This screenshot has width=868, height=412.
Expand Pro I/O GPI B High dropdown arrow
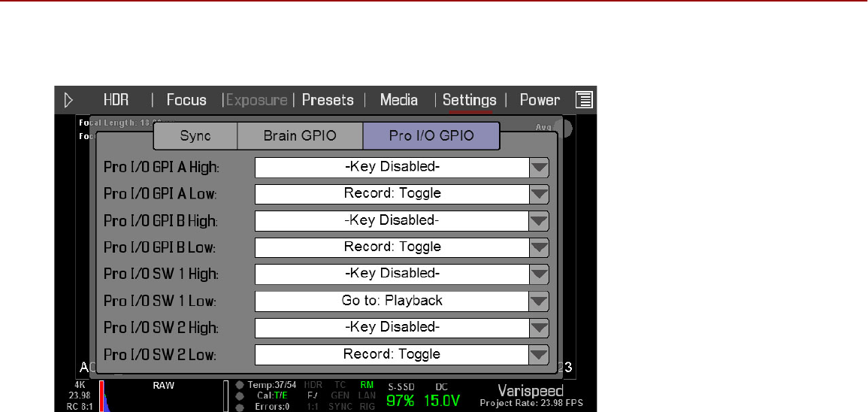pos(539,221)
